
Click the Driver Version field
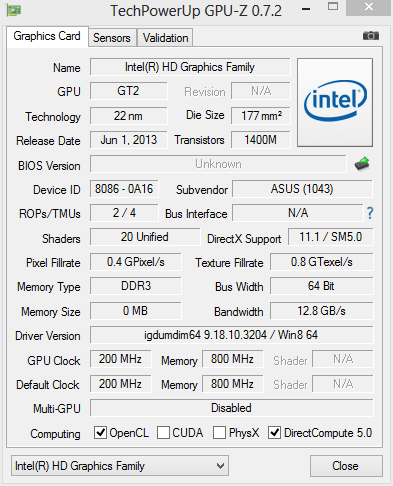tap(231, 335)
